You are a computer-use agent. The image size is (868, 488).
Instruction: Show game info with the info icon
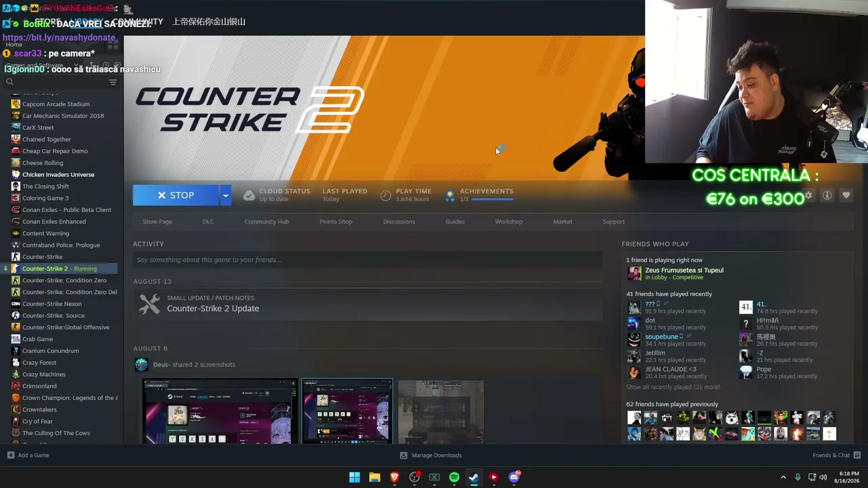[827, 195]
